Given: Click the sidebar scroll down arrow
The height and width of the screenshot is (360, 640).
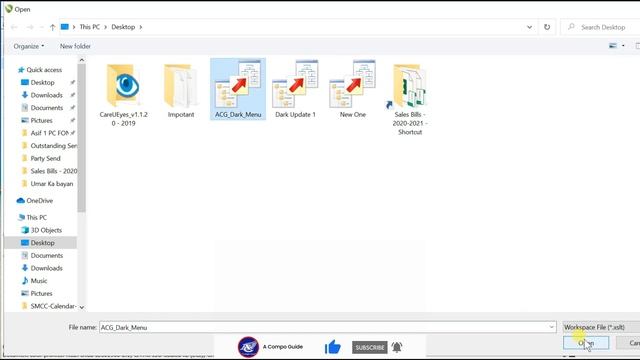Looking at the screenshot, I should pyautogui.click(x=81, y=307).
